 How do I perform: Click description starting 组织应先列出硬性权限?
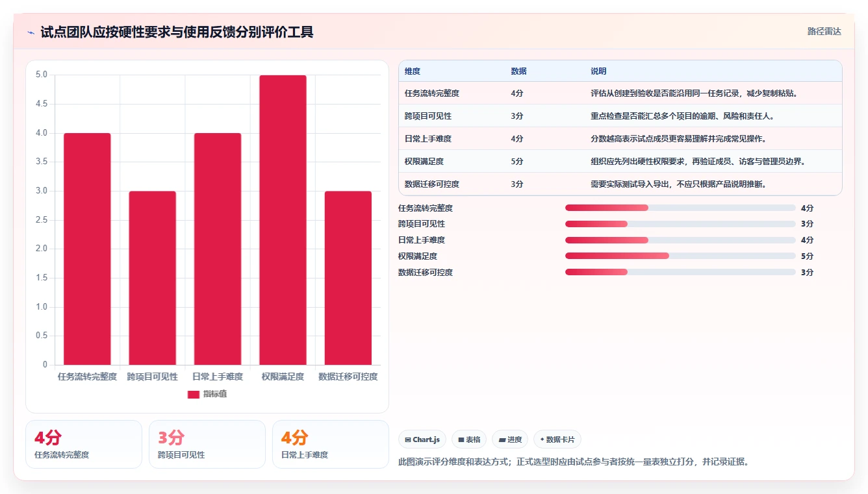point(698,162)
